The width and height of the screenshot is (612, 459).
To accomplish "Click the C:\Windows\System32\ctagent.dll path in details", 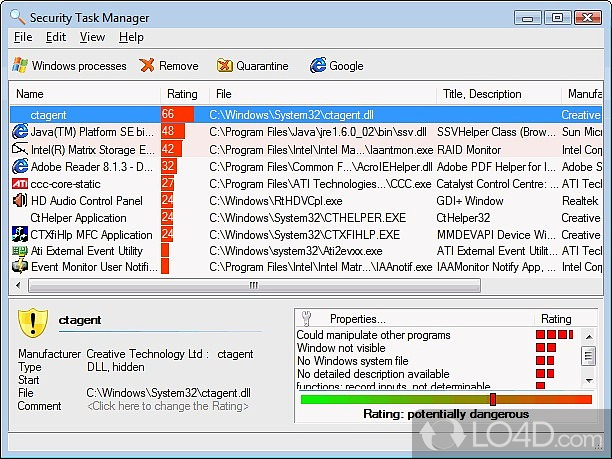I will tap(169, 393).
